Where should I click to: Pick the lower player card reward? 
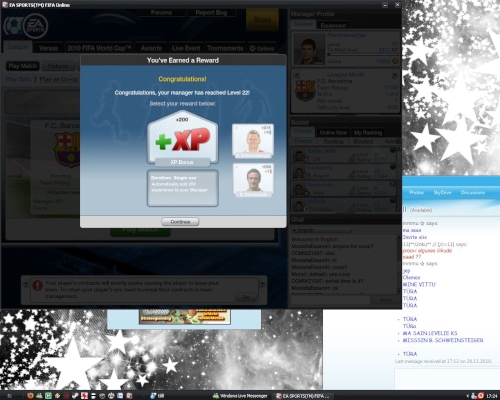[x=253, y=180]
